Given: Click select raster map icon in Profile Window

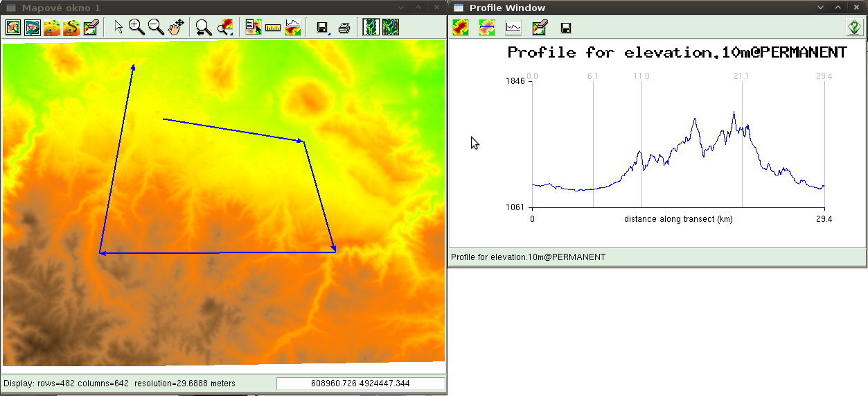Looking at the screenshot, I should (461, 28).
